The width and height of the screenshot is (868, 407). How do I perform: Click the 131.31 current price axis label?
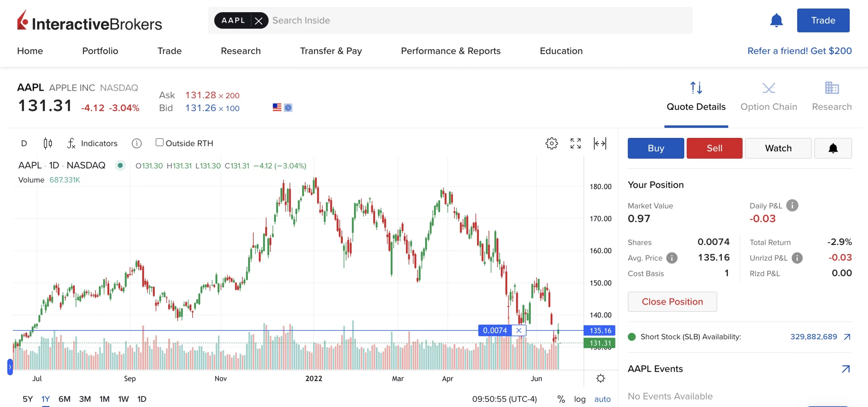[x=599, y=343]
